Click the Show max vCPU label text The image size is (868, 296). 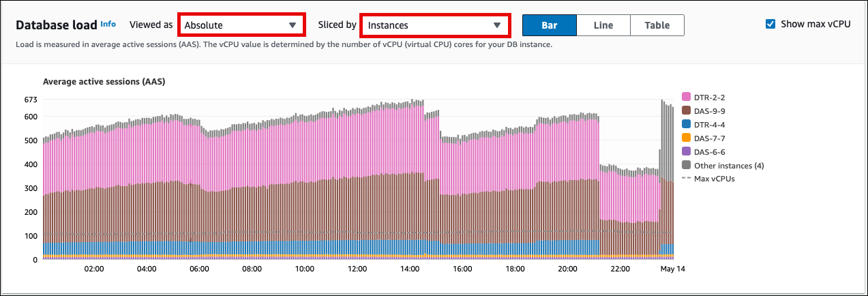click(x=815, y=24)
